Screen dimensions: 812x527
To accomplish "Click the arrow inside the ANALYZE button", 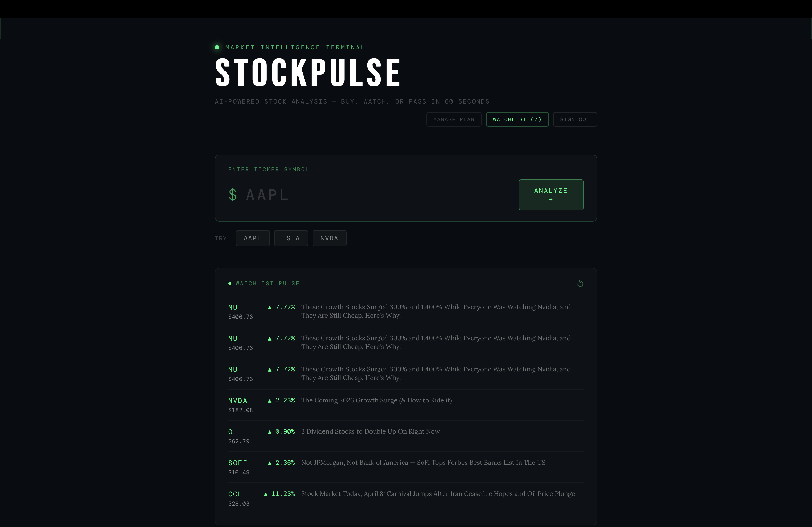I will click(x=551, y=199).
